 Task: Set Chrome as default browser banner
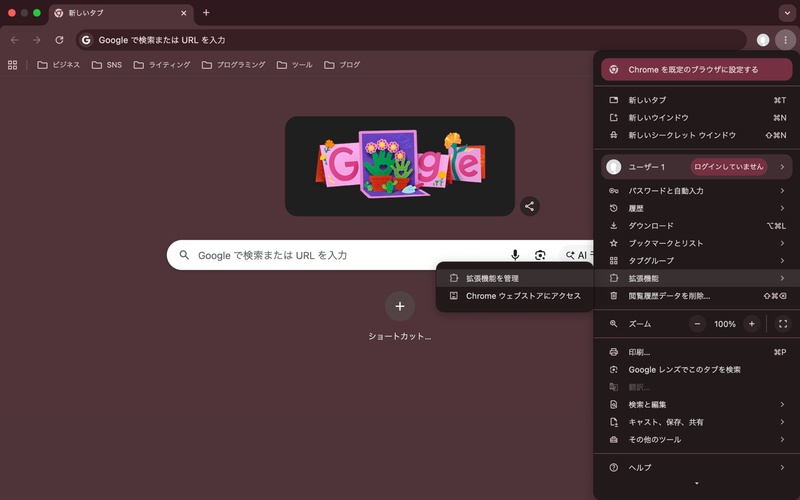[x=696, y=69]
